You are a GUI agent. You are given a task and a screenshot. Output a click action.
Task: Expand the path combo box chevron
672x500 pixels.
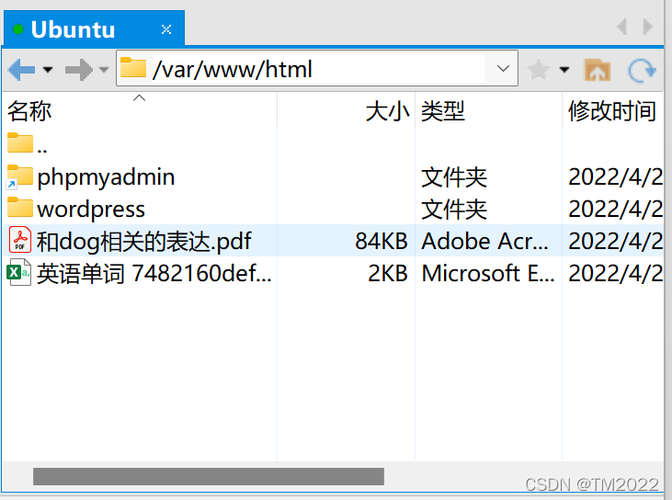503,69
